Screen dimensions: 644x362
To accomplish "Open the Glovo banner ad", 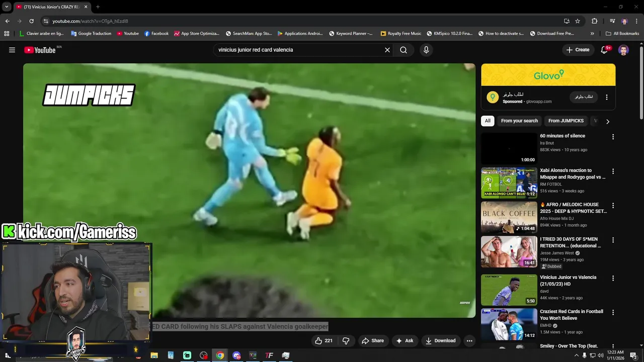I will [x=548, y=75].
